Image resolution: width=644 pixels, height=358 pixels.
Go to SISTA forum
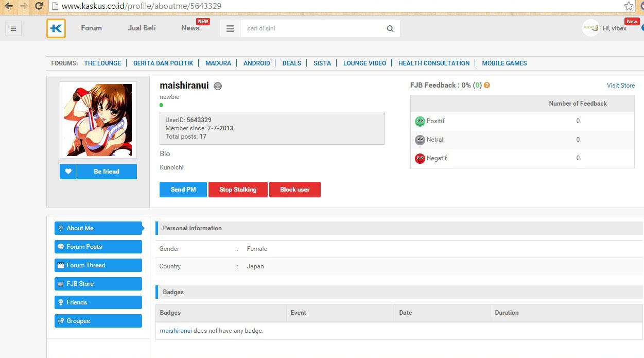322,63
